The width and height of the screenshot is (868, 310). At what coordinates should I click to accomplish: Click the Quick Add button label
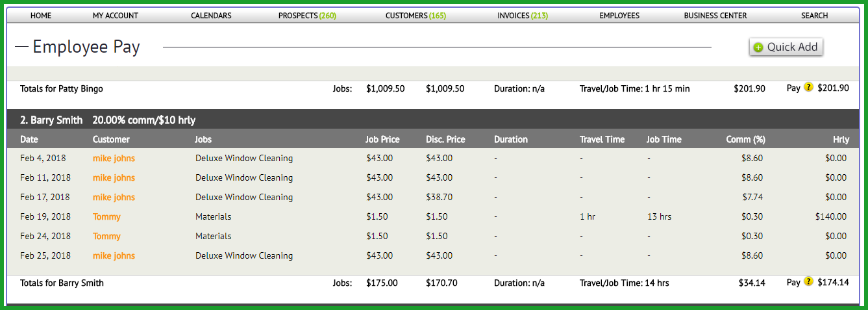792,47
